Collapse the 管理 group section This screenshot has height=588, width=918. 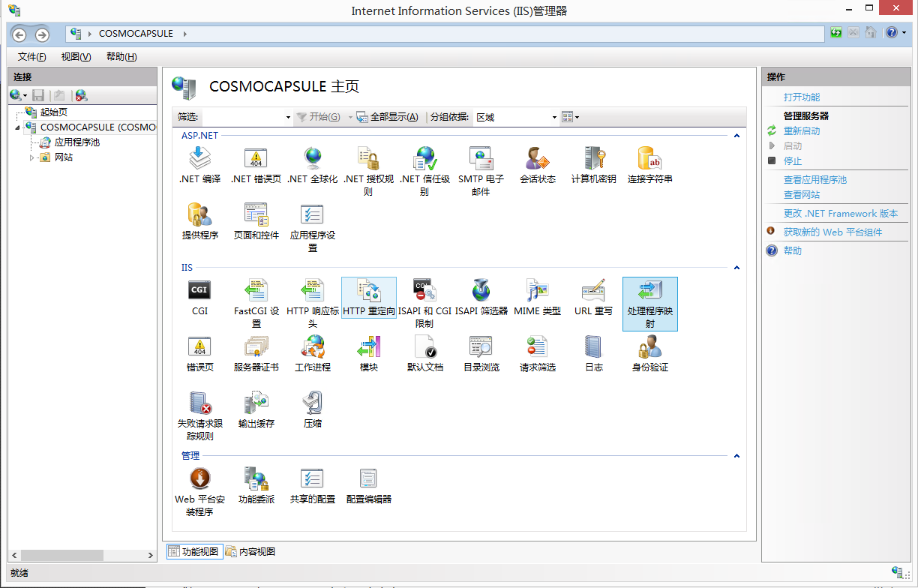click(736, 456)
